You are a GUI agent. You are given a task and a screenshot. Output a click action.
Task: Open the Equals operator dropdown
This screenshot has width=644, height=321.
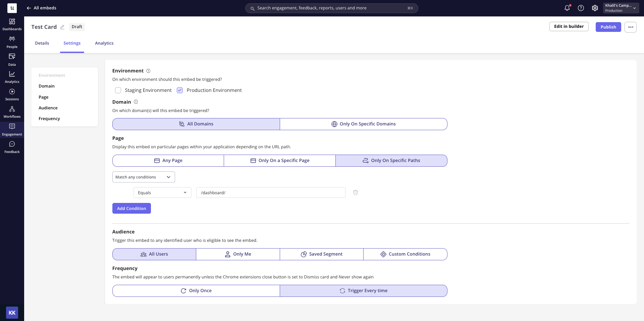pyautogui.click(x=162, y=193)
